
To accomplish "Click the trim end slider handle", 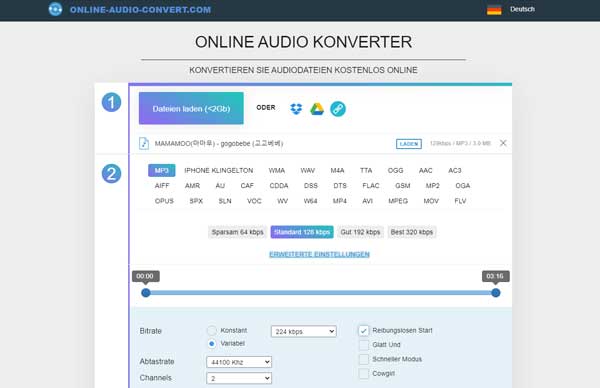I will [496, 293].
